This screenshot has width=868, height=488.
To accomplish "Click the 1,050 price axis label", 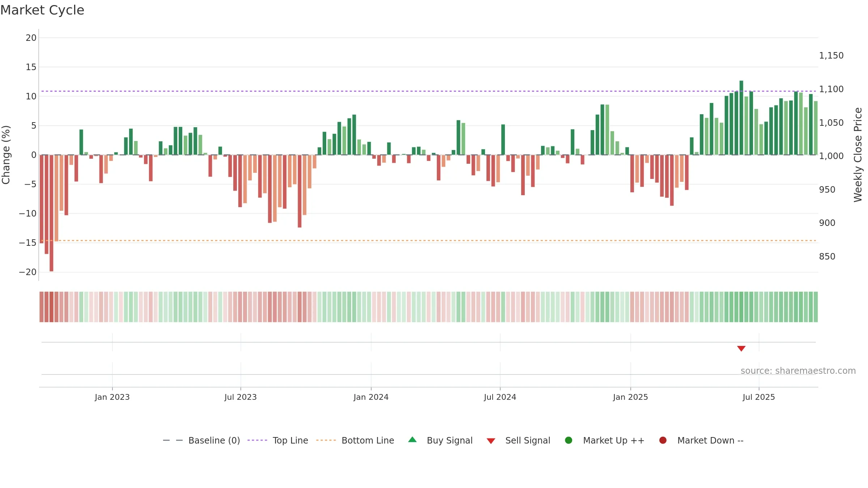I will tap(831, 123).
